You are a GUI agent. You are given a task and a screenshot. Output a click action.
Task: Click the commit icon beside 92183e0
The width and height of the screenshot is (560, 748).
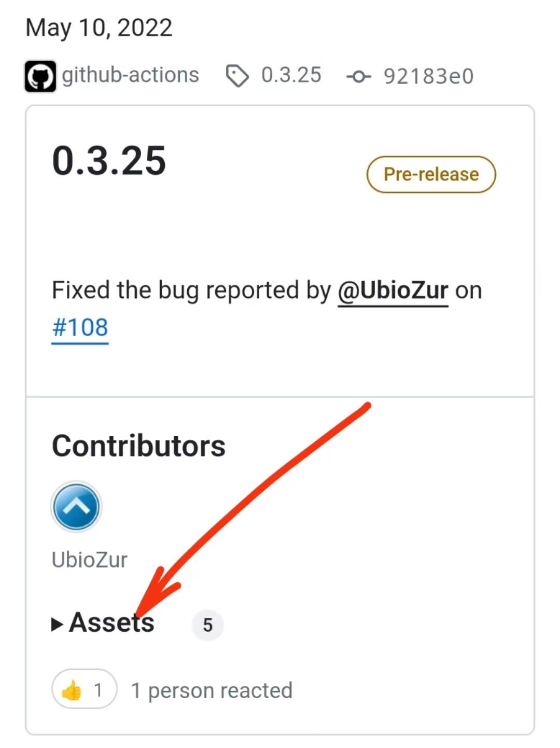coord(358,77)
